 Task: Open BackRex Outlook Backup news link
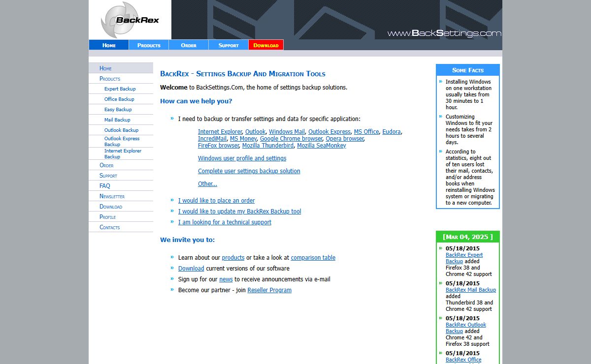click(x=465, y=328)
